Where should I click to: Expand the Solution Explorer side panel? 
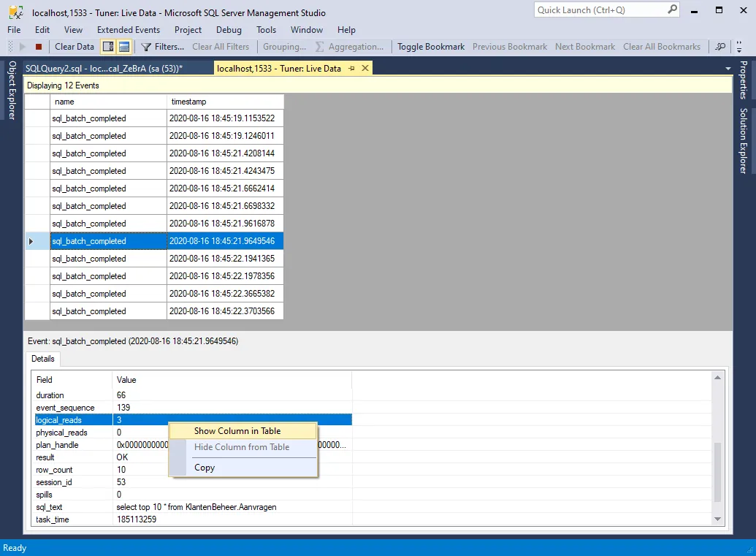744,141
